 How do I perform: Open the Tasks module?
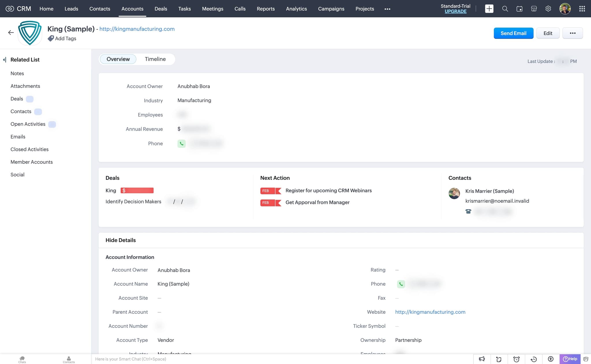[184, 9]
